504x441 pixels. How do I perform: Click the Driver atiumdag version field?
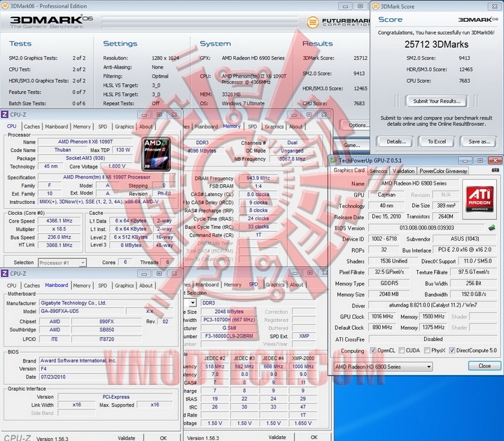[x=433, y=305]
